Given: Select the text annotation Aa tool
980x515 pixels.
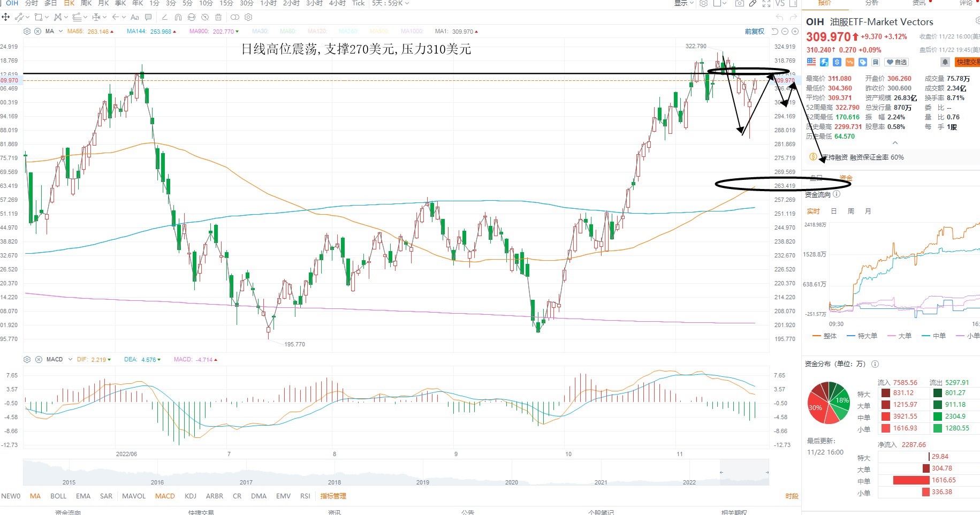Looking at the screenshot, I should 135,17.
